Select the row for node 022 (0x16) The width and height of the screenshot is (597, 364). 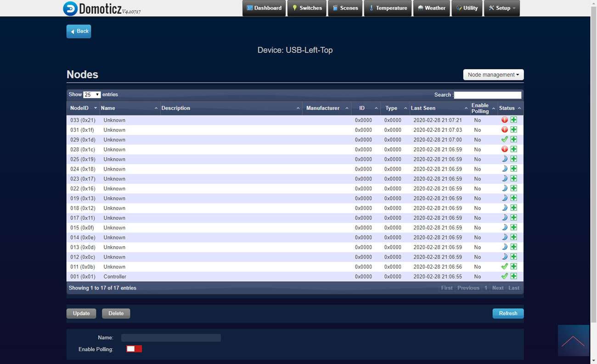[x=230, y=189]
